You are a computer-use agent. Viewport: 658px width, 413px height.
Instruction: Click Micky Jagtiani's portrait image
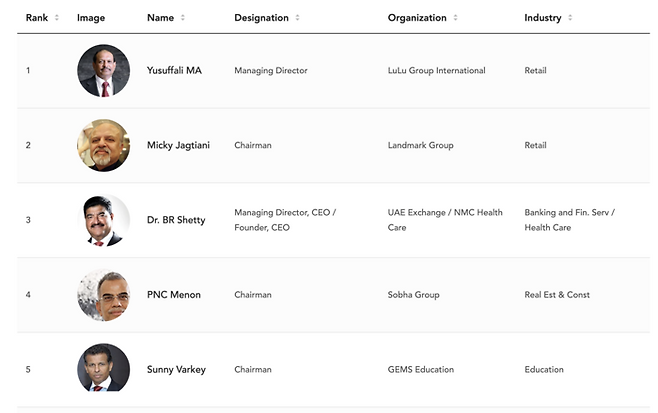tap(103, 146)
